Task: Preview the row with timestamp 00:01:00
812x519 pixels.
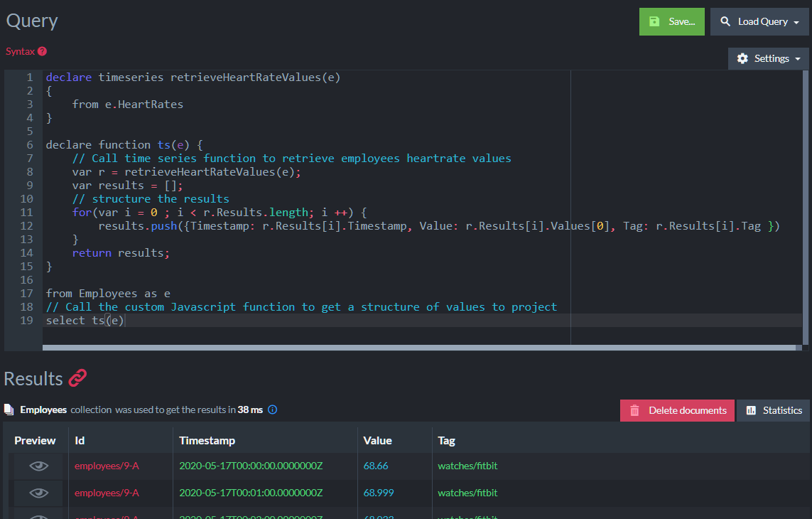Action: click(x=39, y=493)
